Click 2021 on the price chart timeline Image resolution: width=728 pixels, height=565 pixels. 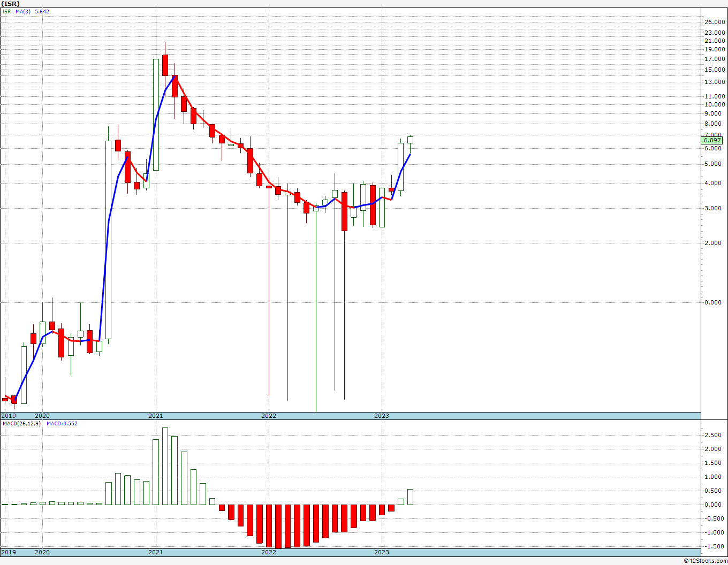156,416
